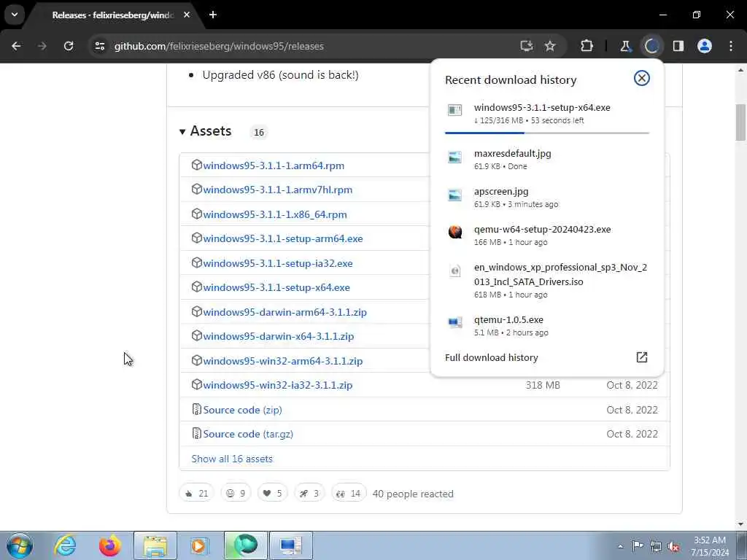Toggle the side panel icon
The height and width of the screenshot is (560, 747).
click(x=678, y=46)
